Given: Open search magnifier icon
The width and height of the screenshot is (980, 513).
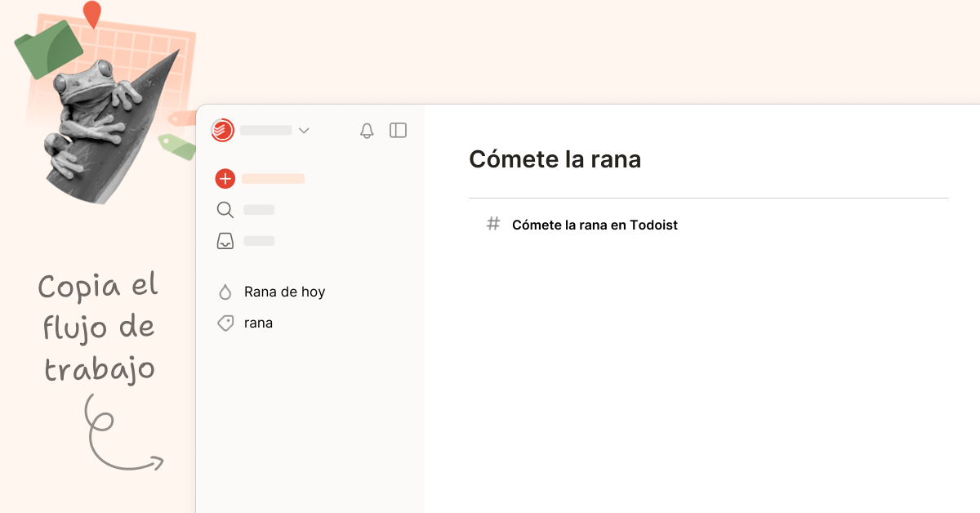Looking at the screenshot, I should (x=225, y=210).
